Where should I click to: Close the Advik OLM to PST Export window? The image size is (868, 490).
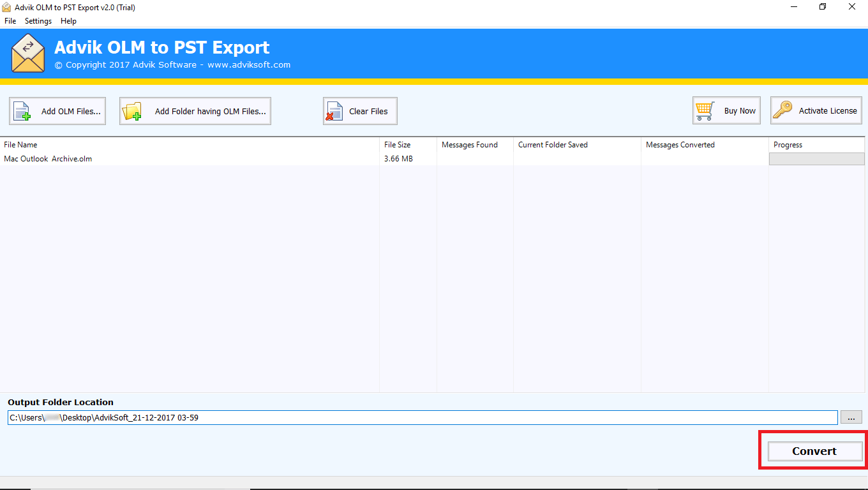click(x=853, y=7)
